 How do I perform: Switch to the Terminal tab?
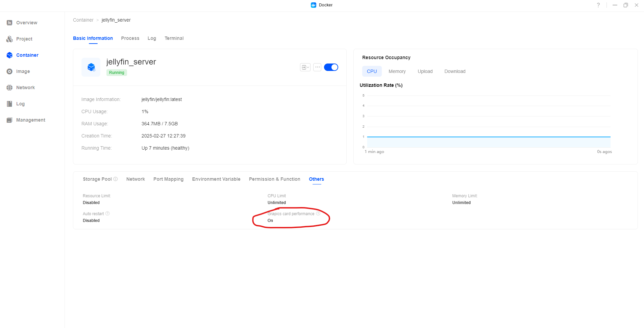pyautogui.click(x=174, y=38)
